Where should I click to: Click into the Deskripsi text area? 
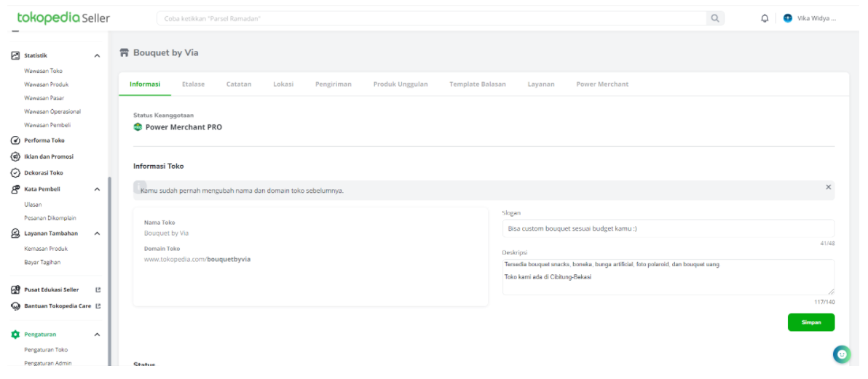pos(668,276)
